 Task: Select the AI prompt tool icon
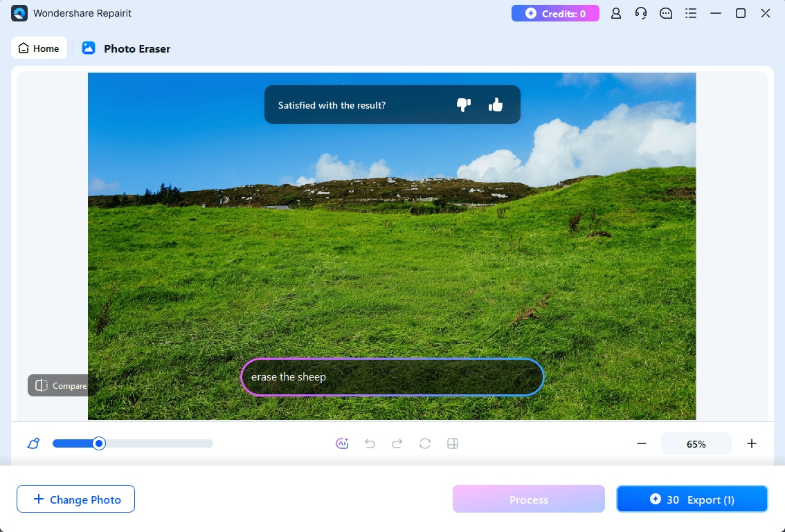coord(342,443)
